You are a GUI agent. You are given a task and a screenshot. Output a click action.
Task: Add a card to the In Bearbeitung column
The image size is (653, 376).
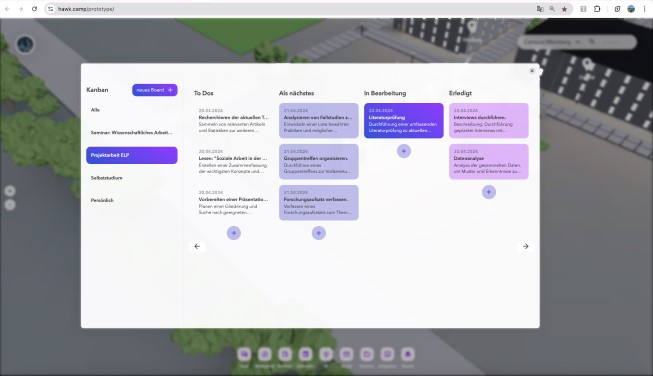pyautogui.click(x=404, y=151)
